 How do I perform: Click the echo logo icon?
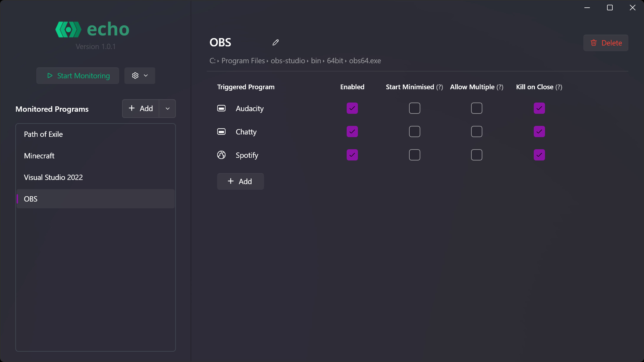tap(69, 29)
